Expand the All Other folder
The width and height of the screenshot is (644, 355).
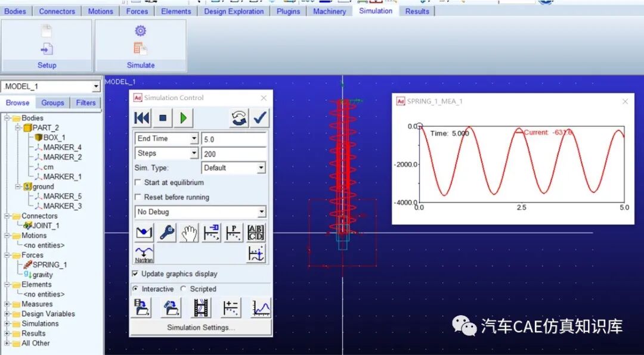point(7,344)
